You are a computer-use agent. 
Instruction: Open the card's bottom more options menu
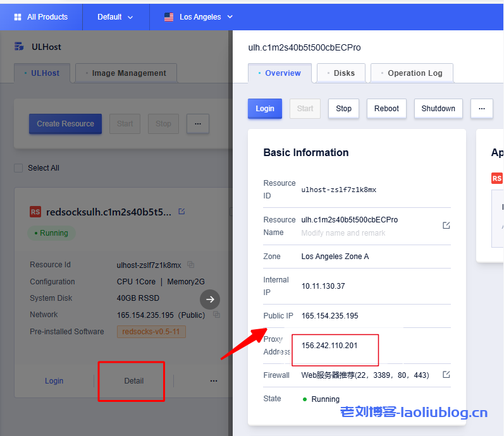click(x=214, y=381)
